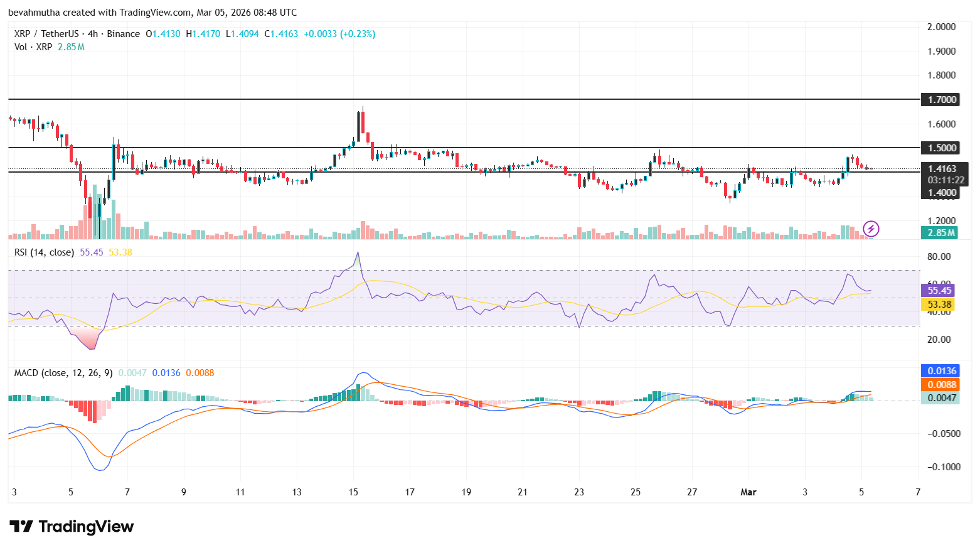Click the blue 0.0136 MACD value tag
Viewport: 980px width, 550px height.
pos(940,370)
